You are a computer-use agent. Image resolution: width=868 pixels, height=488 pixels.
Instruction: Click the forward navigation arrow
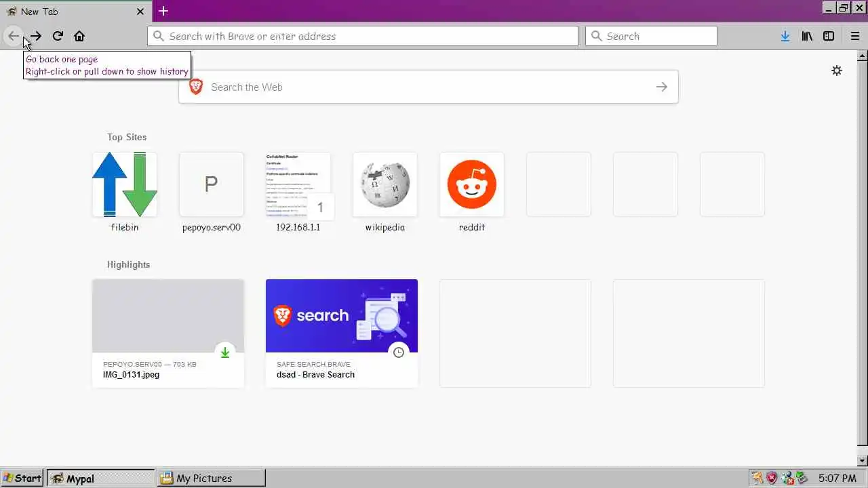click(35, 36)
